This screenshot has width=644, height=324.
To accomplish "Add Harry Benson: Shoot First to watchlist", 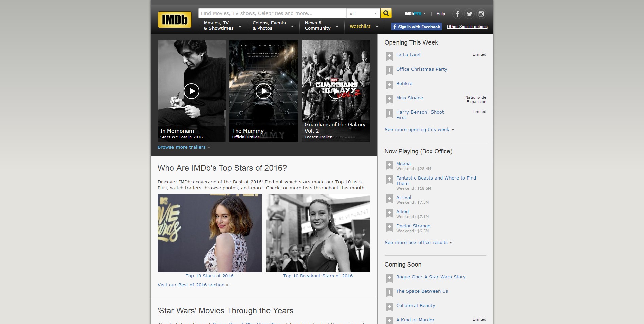I will 390,113.
